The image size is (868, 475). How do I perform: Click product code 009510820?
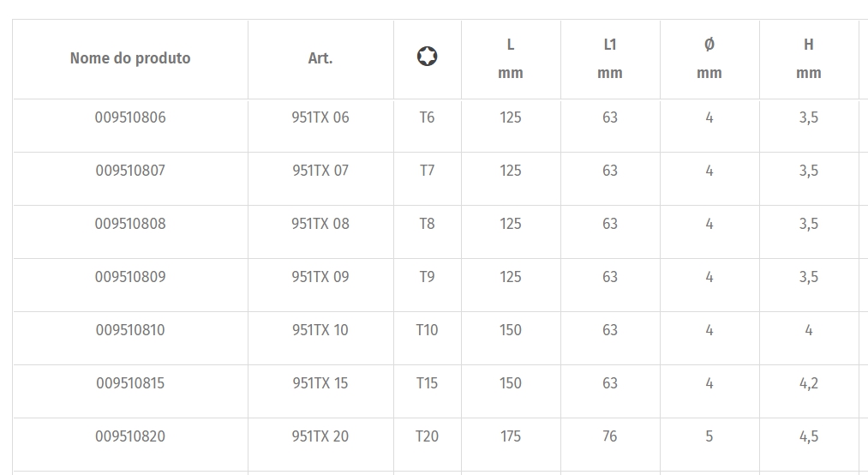[130, 436]
